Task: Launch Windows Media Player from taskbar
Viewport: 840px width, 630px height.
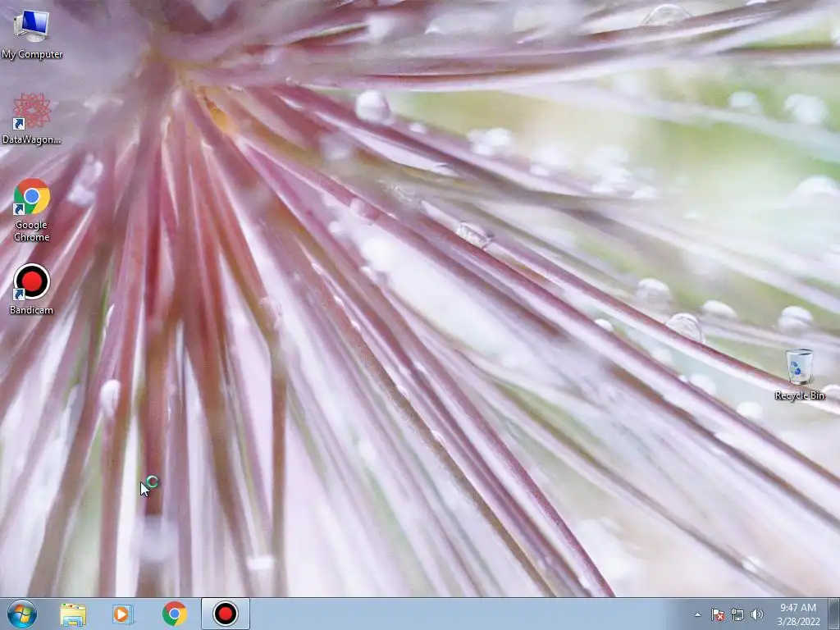Action: (x=123, y=614)
